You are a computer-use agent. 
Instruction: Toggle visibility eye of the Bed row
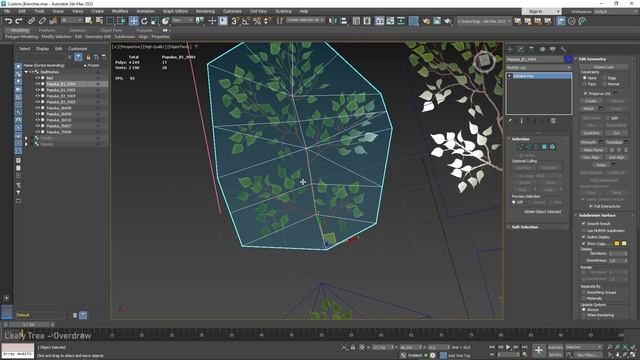(37, 78)
